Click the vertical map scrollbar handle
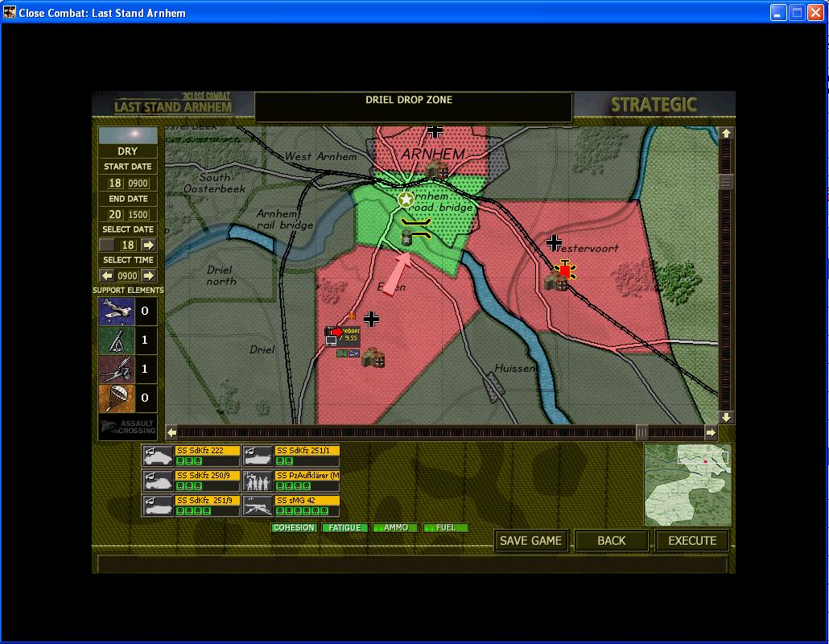The image size is (829, 644). [727, 182]
